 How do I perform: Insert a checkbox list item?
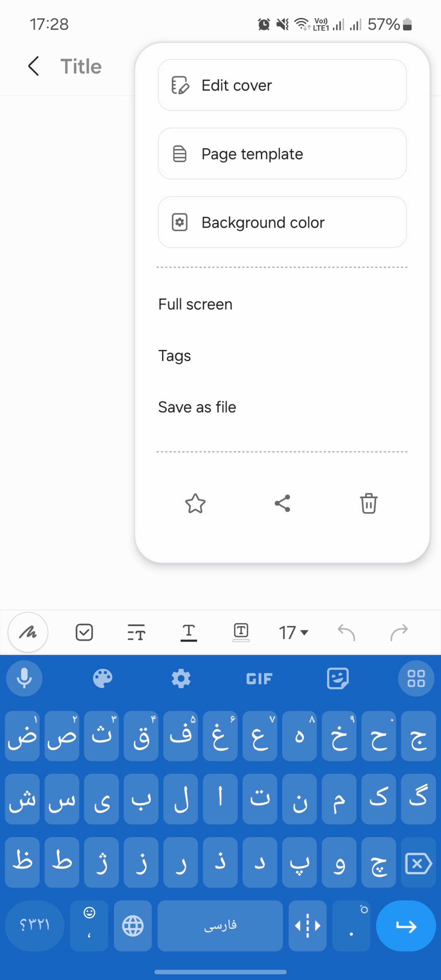[x=84, y=632]
